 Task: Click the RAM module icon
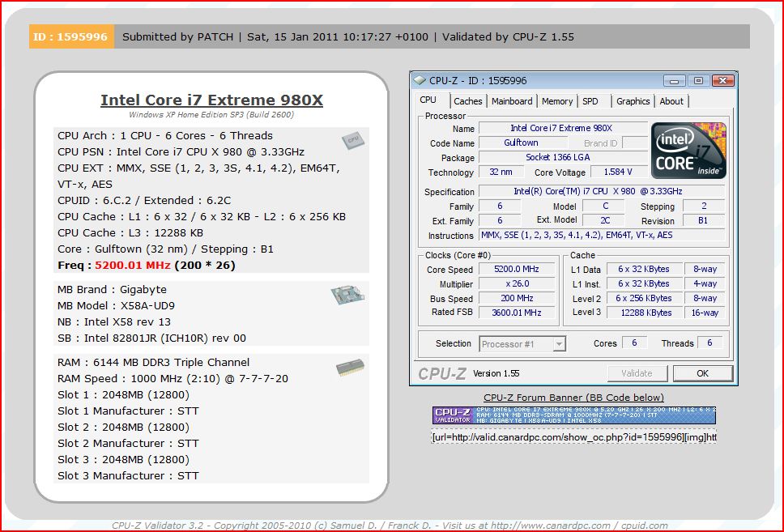pos(350,368)
